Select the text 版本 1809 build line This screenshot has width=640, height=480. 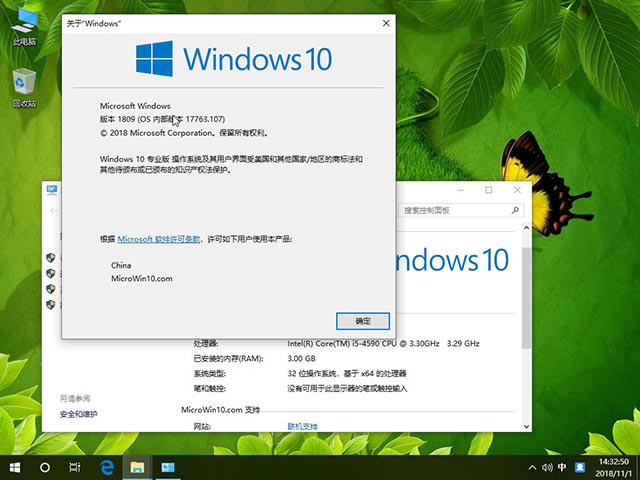click(x=162, y=119)
